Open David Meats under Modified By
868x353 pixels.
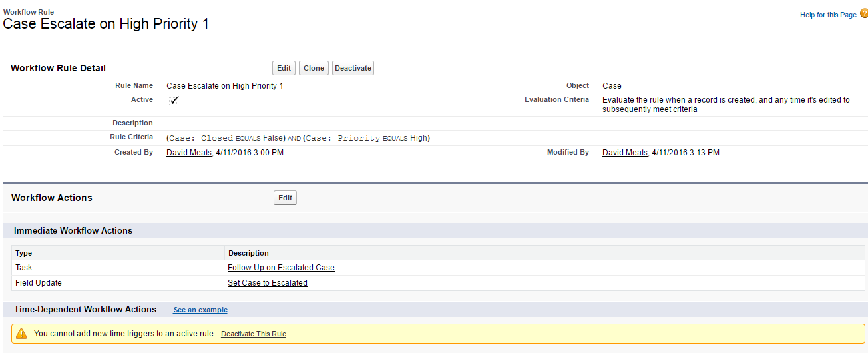click(x=625, y=153)
